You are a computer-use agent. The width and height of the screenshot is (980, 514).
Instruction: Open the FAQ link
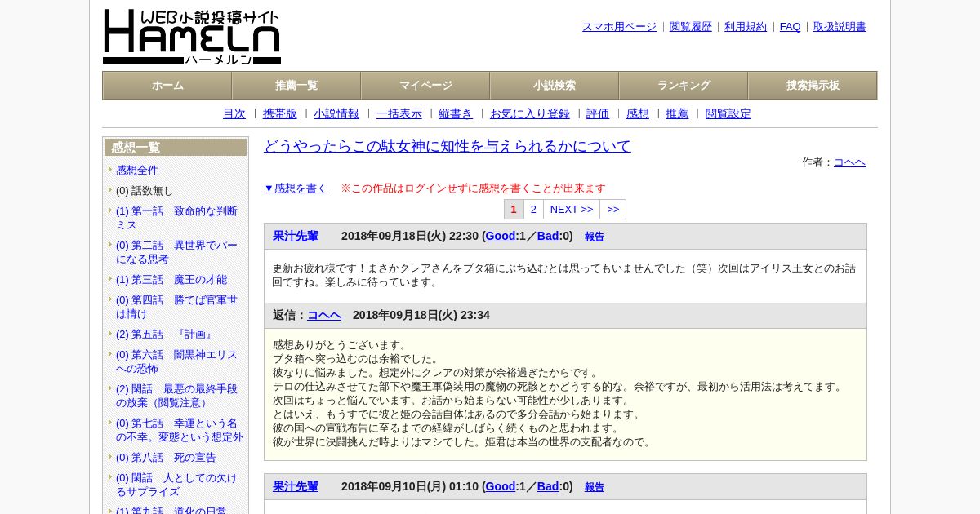pos(791,27)
